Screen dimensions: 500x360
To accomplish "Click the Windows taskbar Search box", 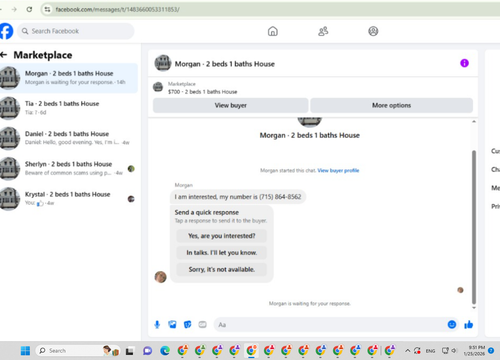I will tap(77, 351).
